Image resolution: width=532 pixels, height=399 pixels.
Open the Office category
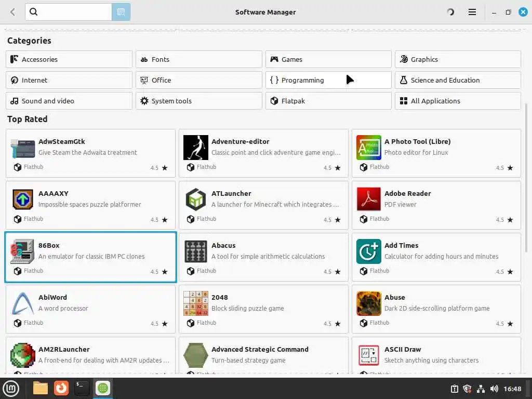click(199, 80)
